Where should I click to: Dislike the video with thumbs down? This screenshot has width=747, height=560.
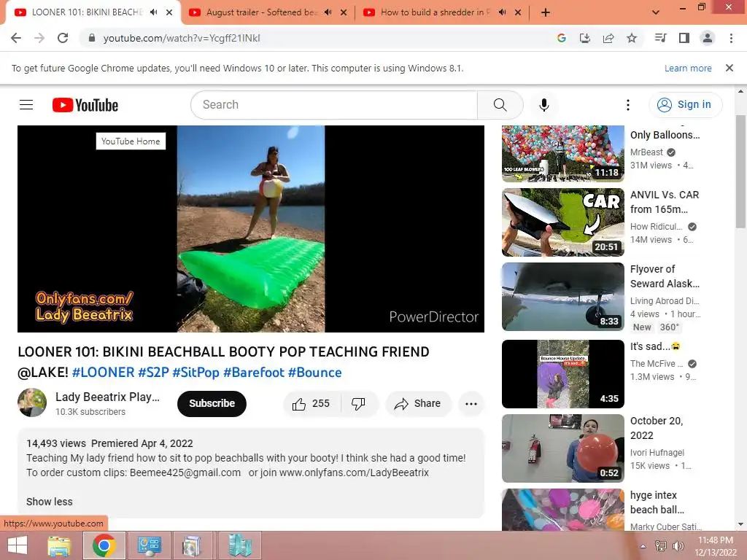(359, 404)
